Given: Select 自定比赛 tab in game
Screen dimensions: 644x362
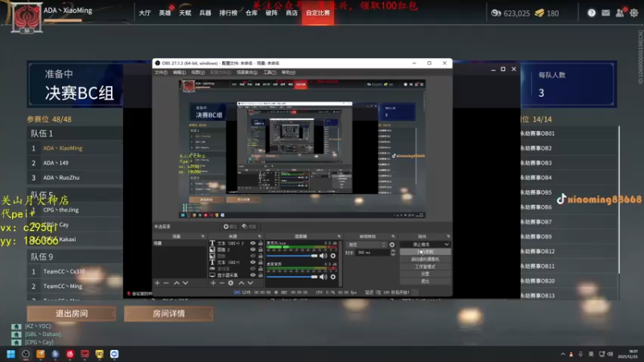Looking at the screenshot, I should tap(318, 13).
